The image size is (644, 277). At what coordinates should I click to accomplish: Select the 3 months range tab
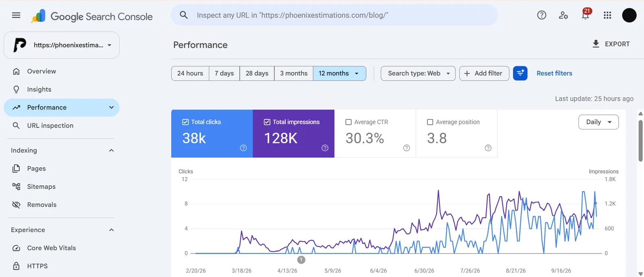tap(294, 73)
